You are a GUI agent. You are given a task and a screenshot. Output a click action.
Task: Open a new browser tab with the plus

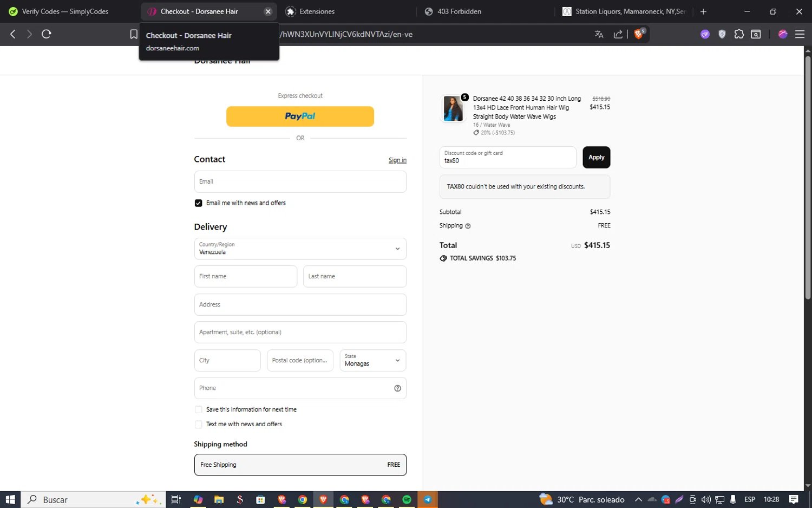pyautogui.click(x=703, y=11)
